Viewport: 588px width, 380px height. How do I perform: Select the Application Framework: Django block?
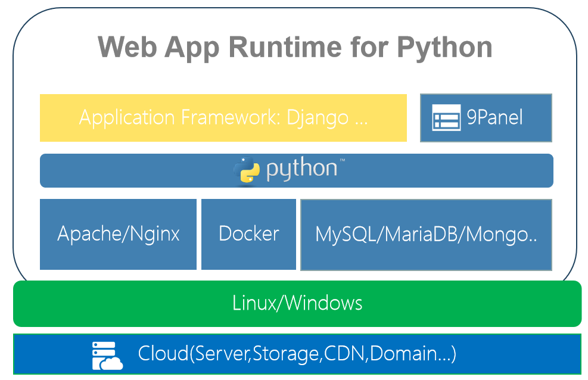pos(223,118)
